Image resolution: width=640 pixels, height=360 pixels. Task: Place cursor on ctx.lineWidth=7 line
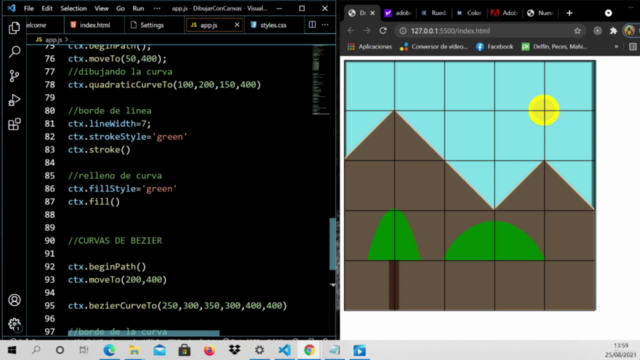pos(109,124)
